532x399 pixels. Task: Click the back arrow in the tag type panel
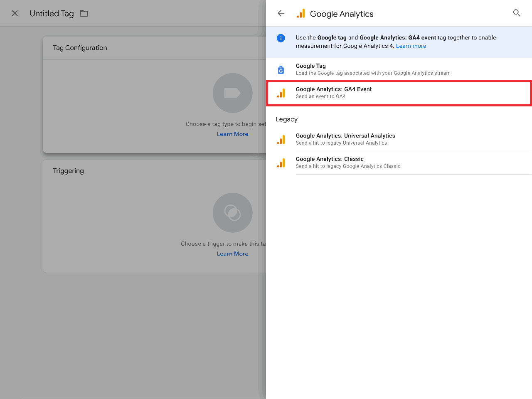tap(281, 13)
